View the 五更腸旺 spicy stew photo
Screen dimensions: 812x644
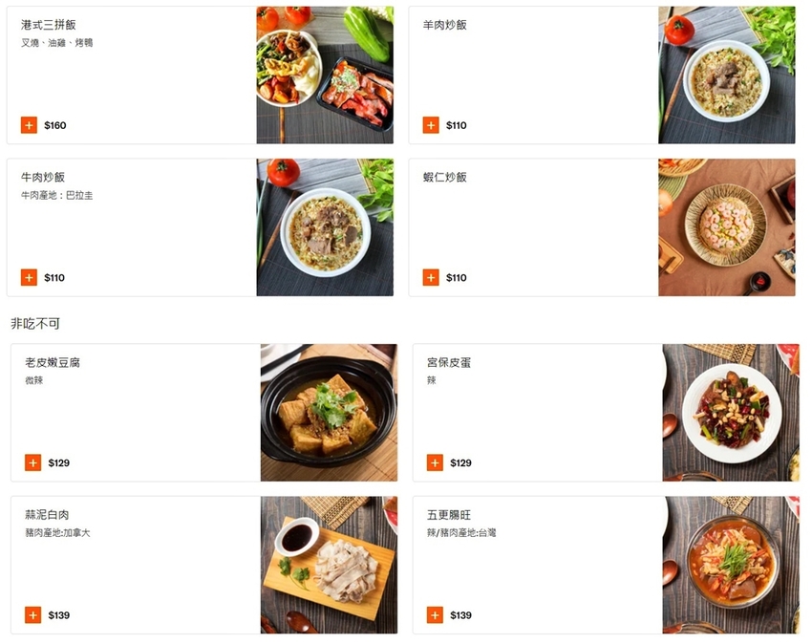(x=731, y=565)
